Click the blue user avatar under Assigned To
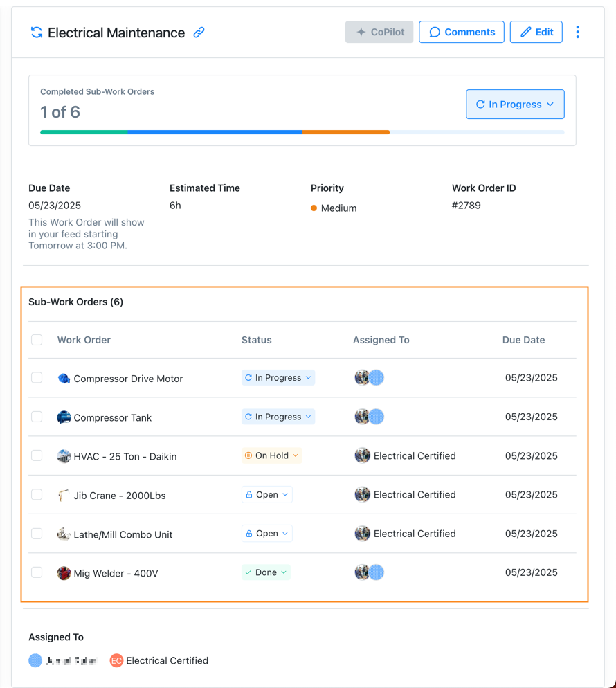Viewport: 616px width, 688px height. pyautogui.click(x=35, y=660)
